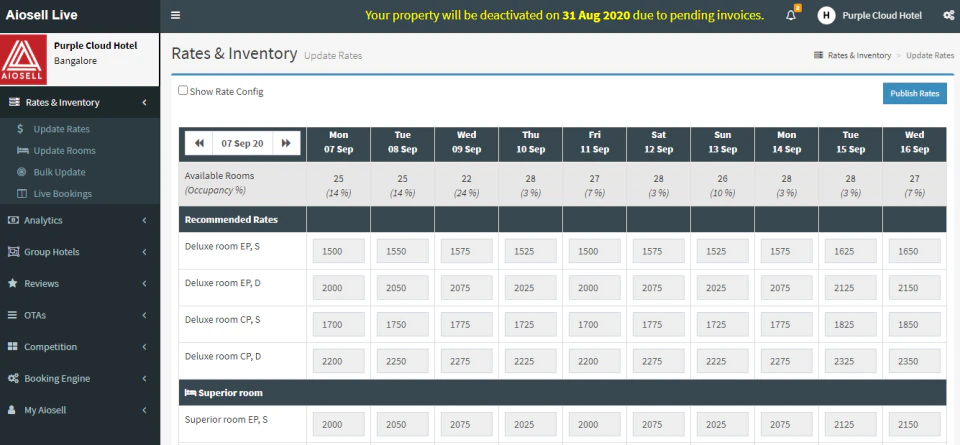Click the hamburger menu icon in top bar
Screen dimensions: 960x445
coord(176,15)
